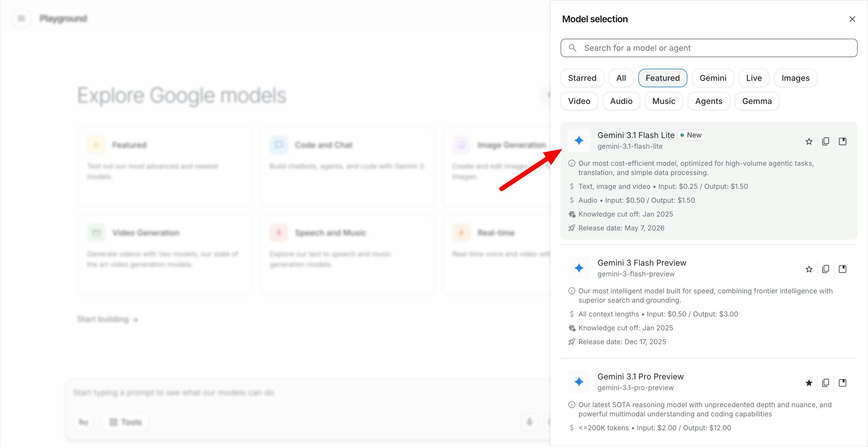Click '<=200K tokens' pricing line
Viewport: 868px width, 447px height.
[655, 428]
